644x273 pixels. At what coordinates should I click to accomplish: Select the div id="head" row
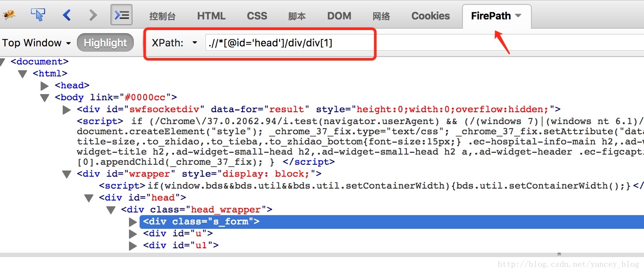[x=143, y=197]
